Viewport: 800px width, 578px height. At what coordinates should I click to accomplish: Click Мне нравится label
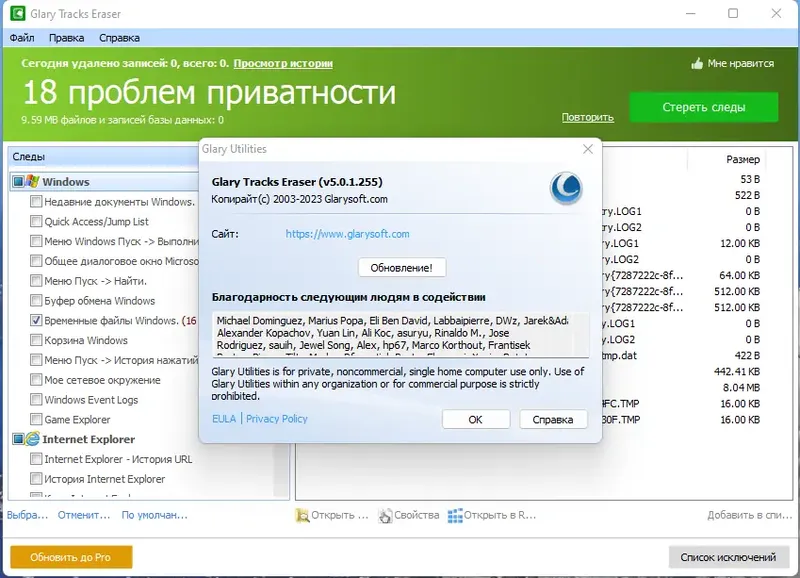pyautogui.click(x=740, y=63)
